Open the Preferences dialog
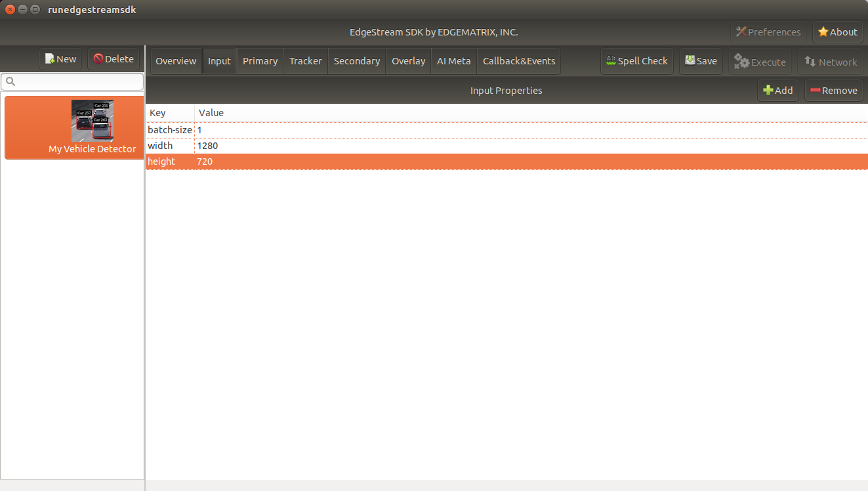This screenshot has height=491, width=868. click(768, 32)
